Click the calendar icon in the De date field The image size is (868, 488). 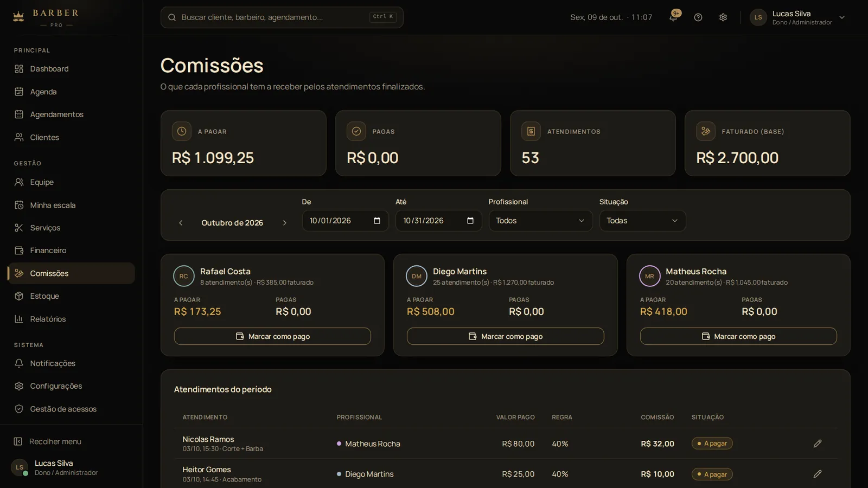[x=377, y=221]
